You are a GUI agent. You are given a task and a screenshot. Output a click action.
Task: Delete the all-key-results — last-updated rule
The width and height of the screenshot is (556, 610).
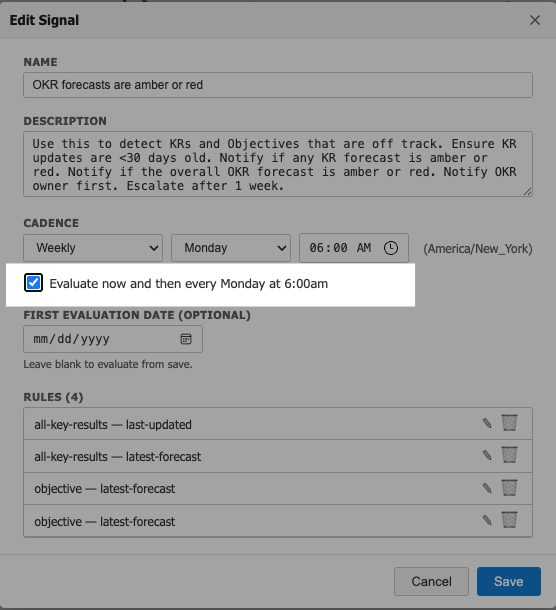click(x=509, y=423)
